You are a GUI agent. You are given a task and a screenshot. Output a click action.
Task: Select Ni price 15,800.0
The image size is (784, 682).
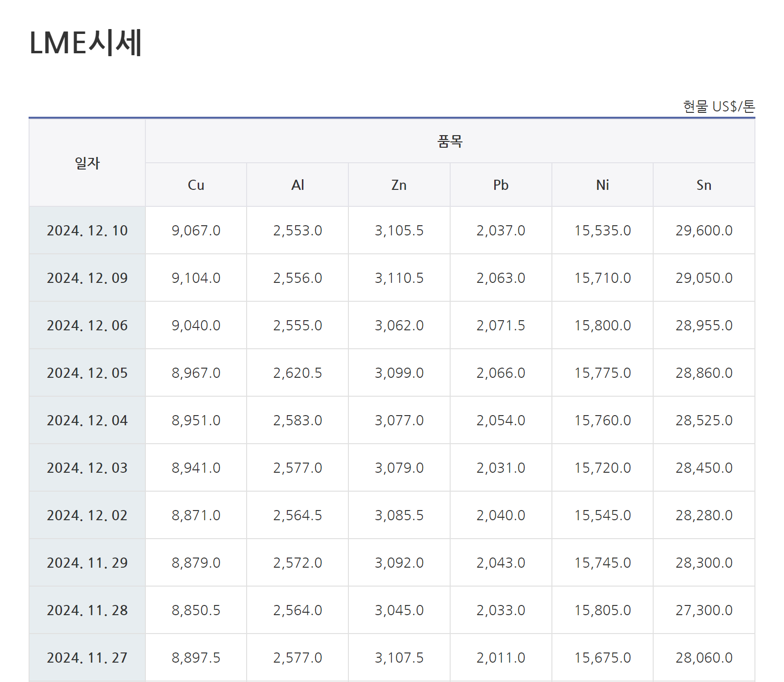click(x=602, y=325)
